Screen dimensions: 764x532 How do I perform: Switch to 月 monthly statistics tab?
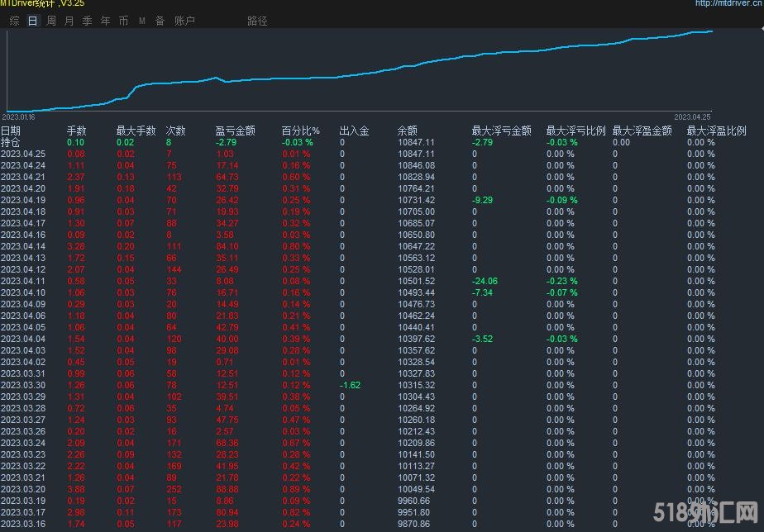(x=69, y=21)
